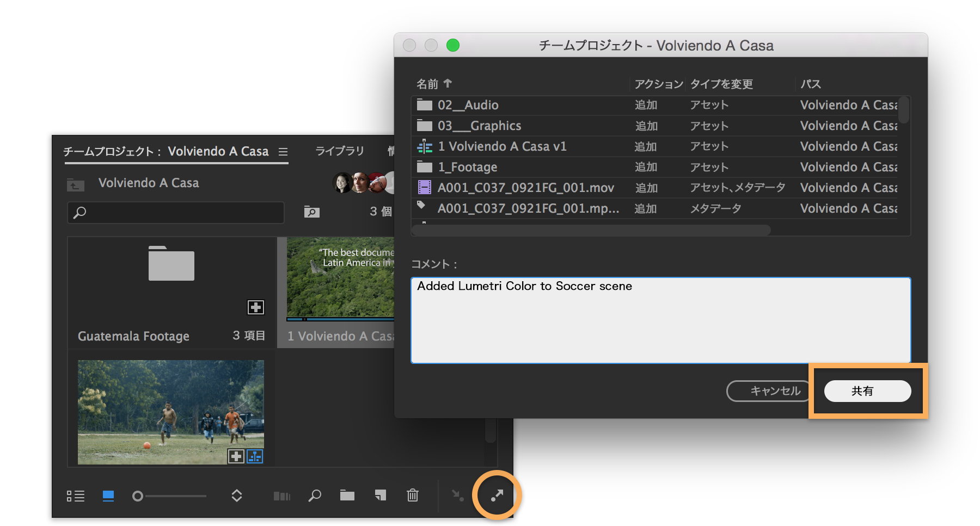This screenshot has height=526, width=980.
Task: Select the 1 Volviendo A Casa v1 row
Action: 654,146
